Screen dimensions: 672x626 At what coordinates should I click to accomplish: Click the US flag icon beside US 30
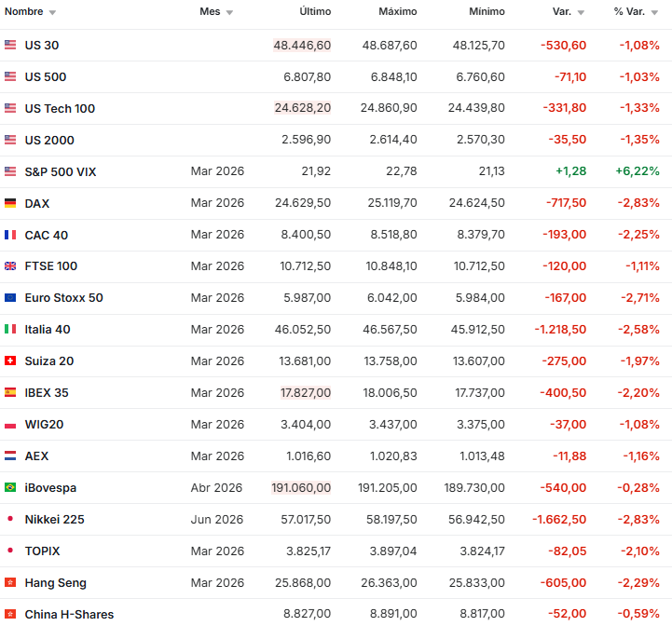click(10, 45)
